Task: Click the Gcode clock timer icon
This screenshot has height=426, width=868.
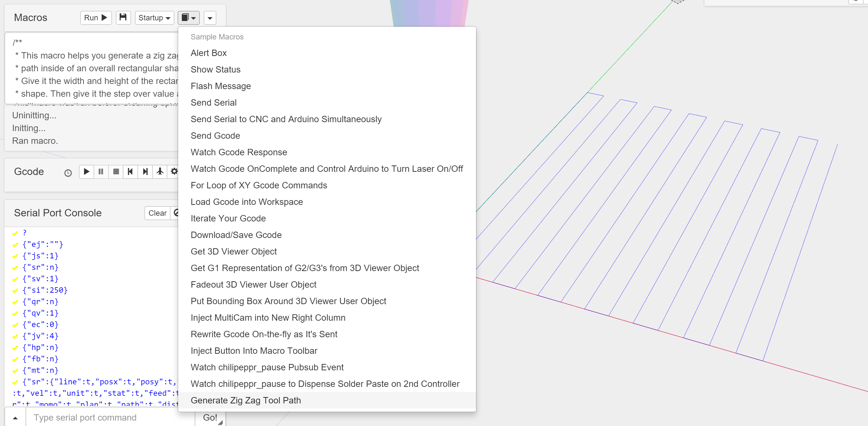Action: 68,173
